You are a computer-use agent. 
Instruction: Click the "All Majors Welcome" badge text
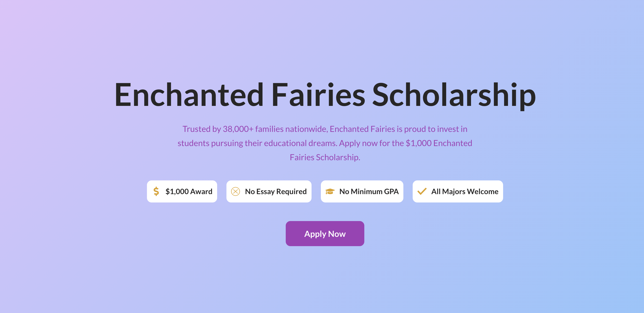(x=465, y=191)
